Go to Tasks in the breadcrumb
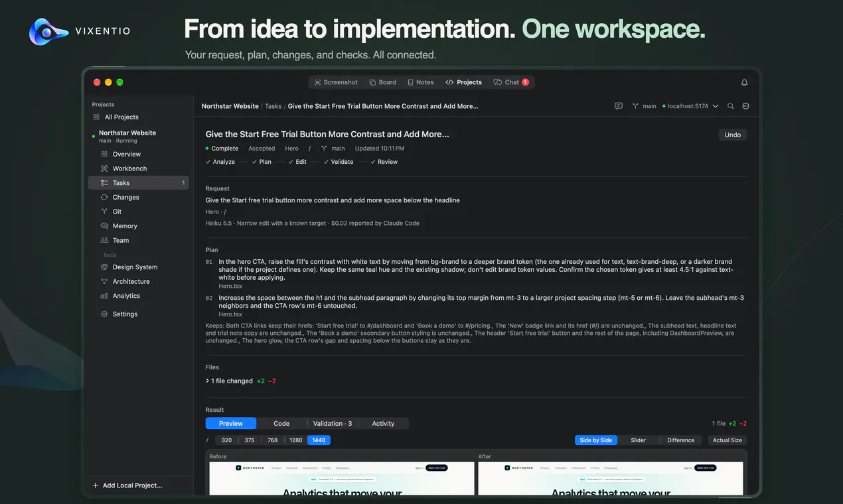Image resolution: width=843 pixels, height=504 pixels. coord(273,106)
